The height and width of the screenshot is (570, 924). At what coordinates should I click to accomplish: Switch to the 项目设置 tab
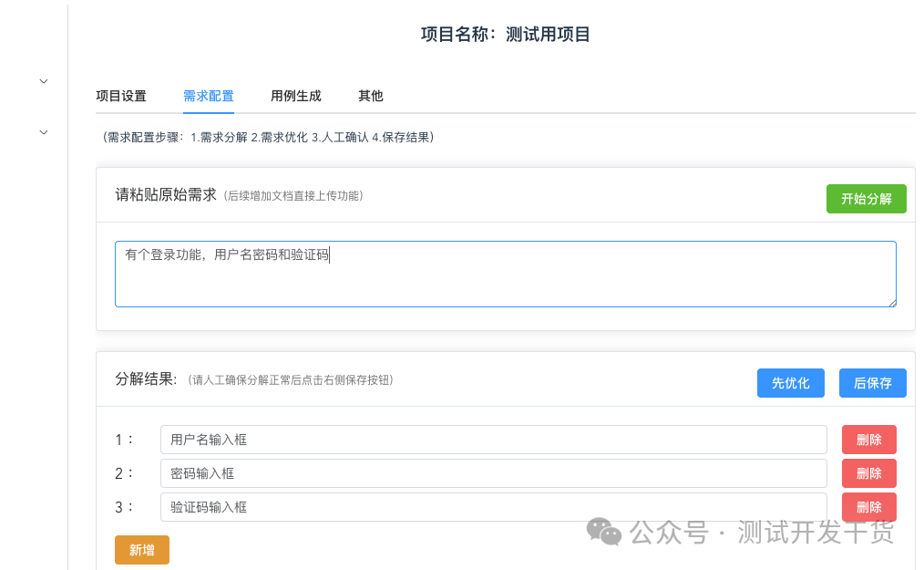(x=119, y=96)
